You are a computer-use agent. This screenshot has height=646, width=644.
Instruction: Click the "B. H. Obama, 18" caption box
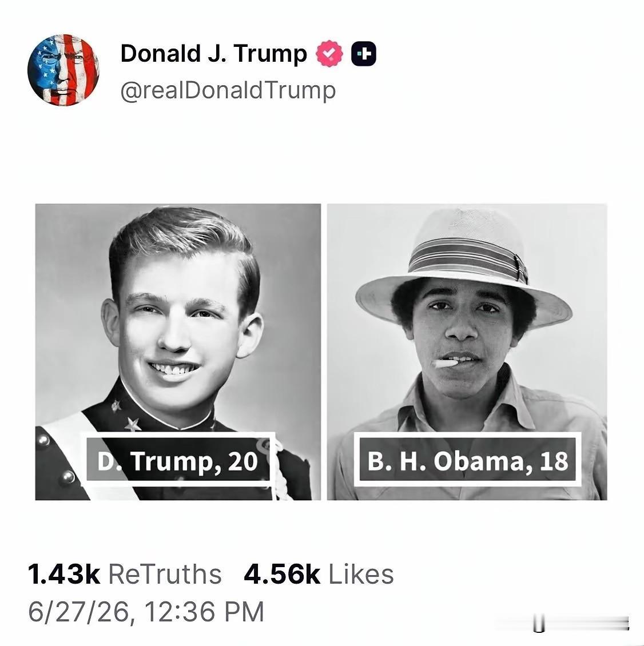(467, 460)
